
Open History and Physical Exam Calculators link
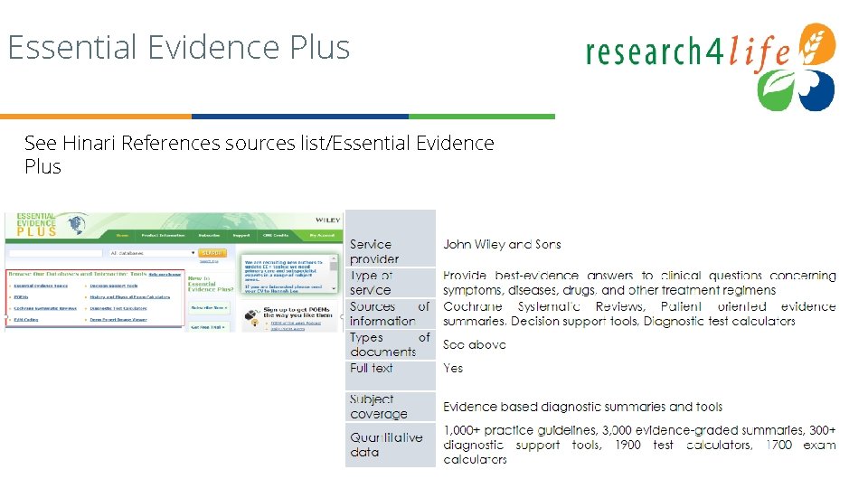click(129, 297)
